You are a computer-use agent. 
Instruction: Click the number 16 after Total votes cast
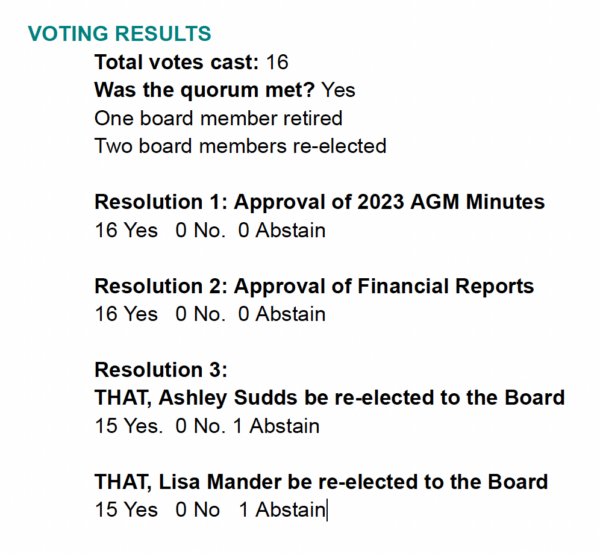point(277,62)
